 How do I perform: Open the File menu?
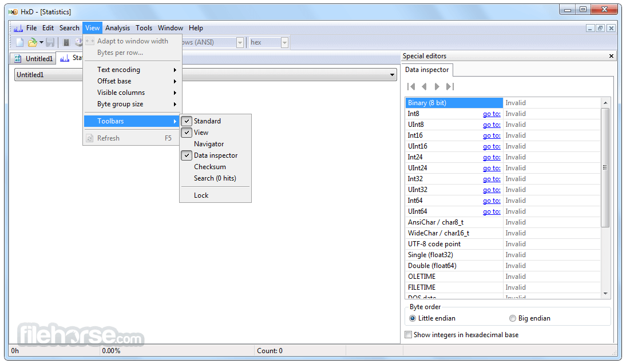(x=31, y=28)
